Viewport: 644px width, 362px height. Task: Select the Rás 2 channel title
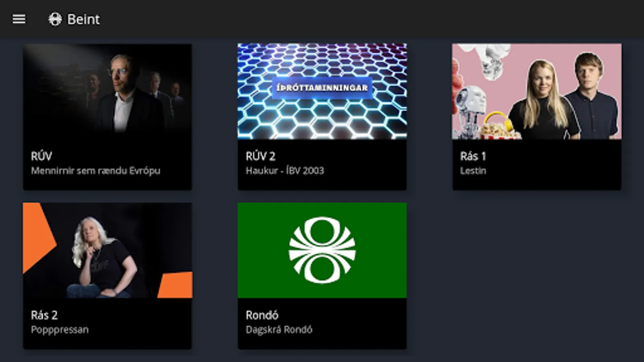point(44,315)
